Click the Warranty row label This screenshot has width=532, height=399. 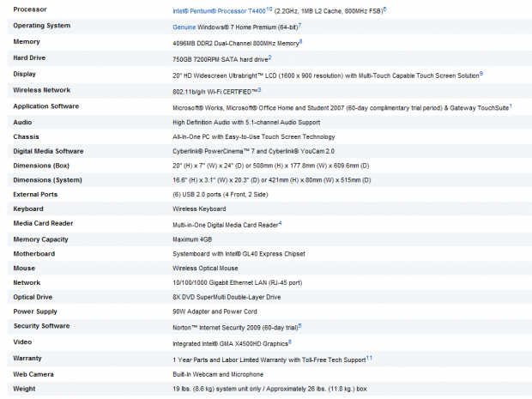(27, 359)
